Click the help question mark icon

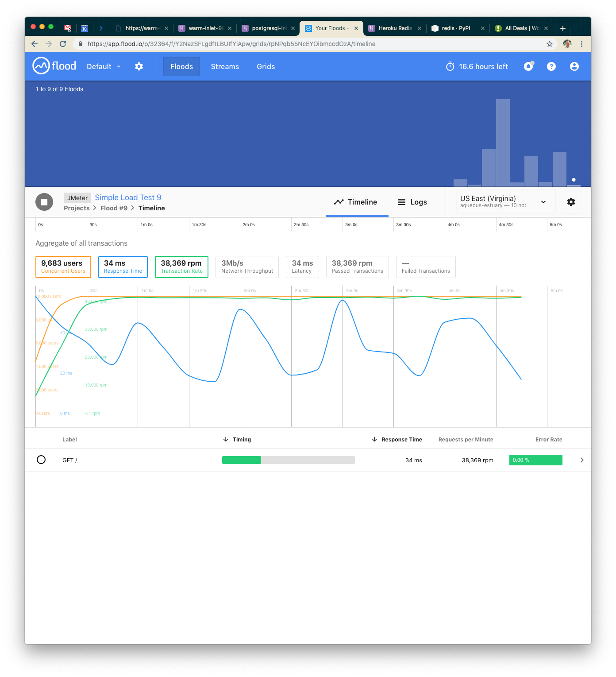tap(551, 66)
